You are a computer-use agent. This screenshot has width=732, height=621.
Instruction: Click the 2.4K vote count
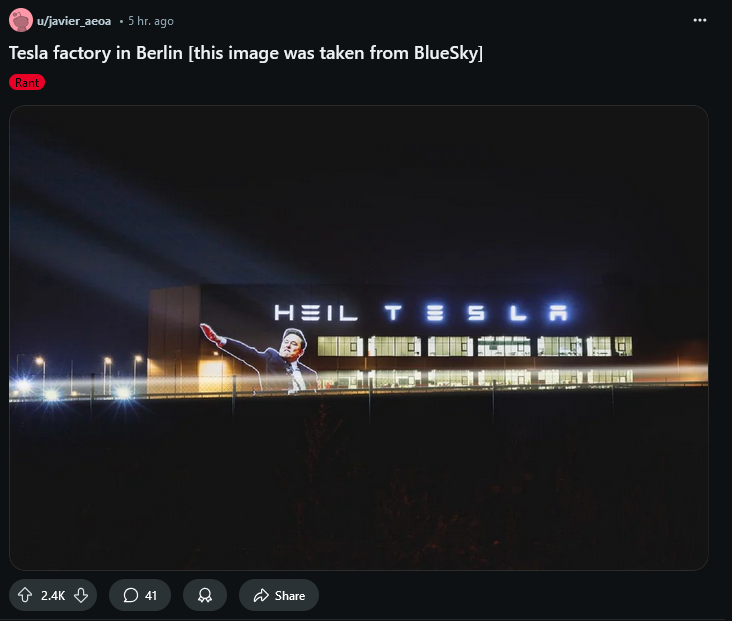click(x=53, y=595)
